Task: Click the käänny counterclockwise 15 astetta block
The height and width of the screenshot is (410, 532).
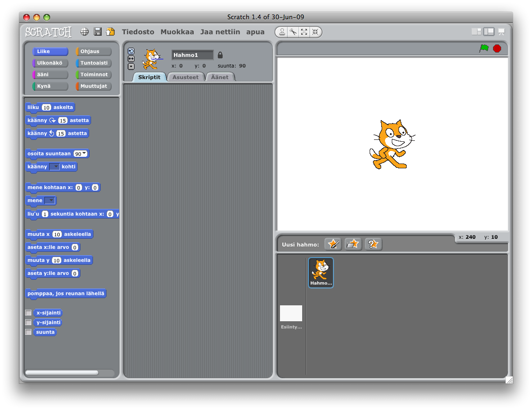Action: 57,133
